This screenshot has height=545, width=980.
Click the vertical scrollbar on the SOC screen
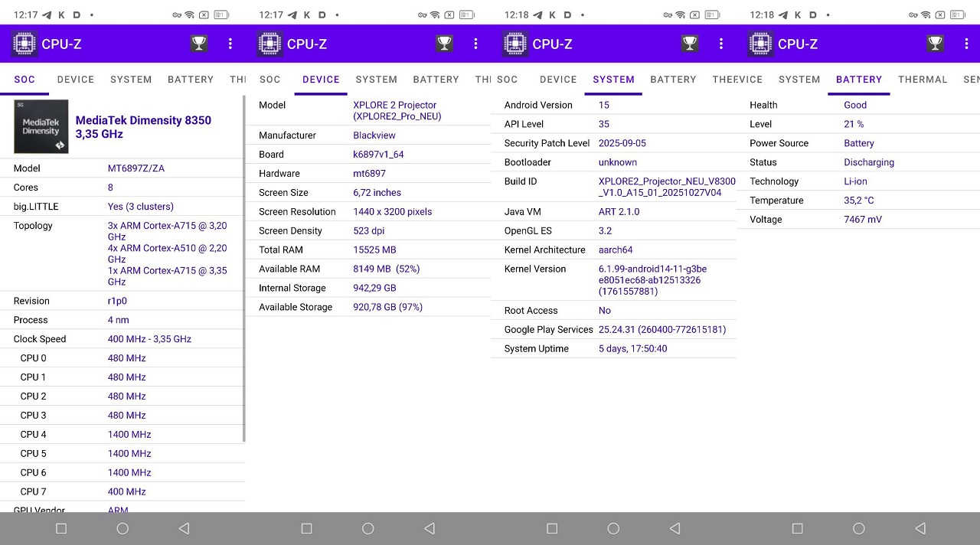click(243, 268)
